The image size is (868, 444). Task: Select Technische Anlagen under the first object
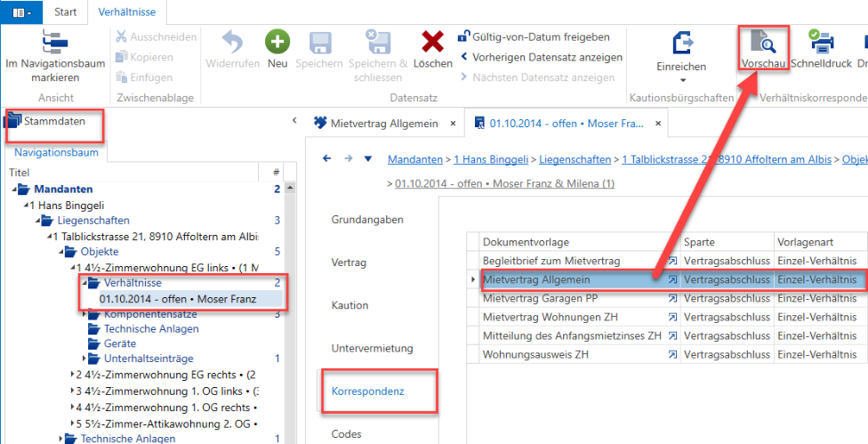[x=150, y=328]
